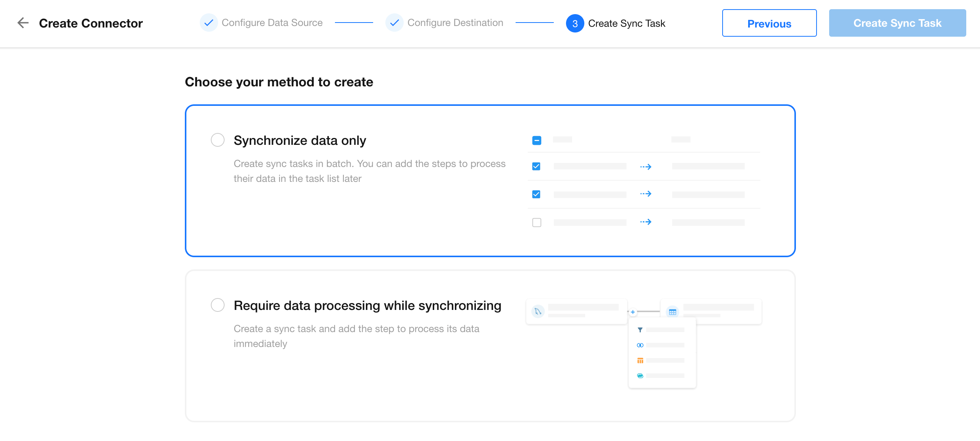Click the MySQL dolphin source icon
The height and width of the screenshot is (441, 980).
click(x=538, y=311)
